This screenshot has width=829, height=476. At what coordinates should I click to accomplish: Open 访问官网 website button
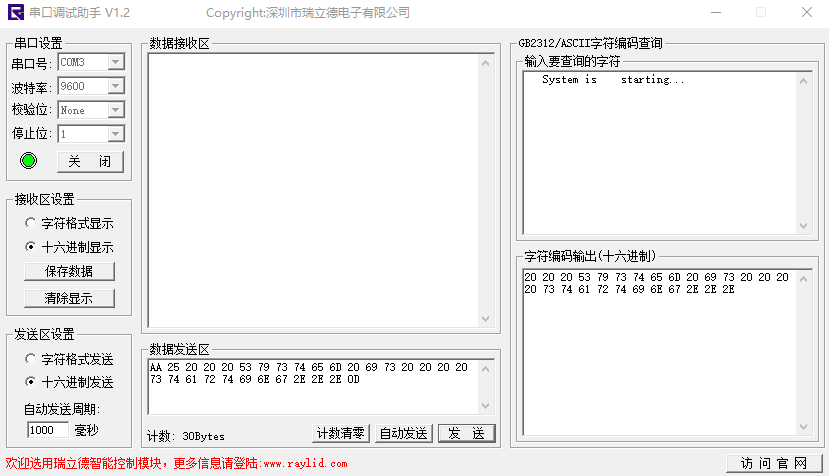click(x=773, y=463)
